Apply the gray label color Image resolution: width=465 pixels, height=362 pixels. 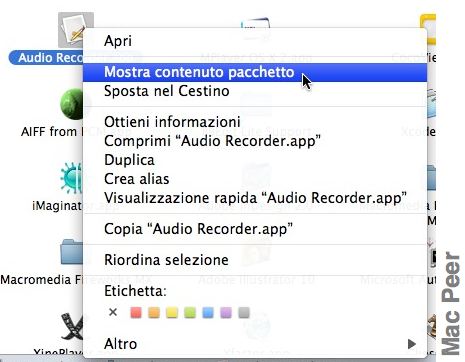pyautogui.click(x=244, y=313)
